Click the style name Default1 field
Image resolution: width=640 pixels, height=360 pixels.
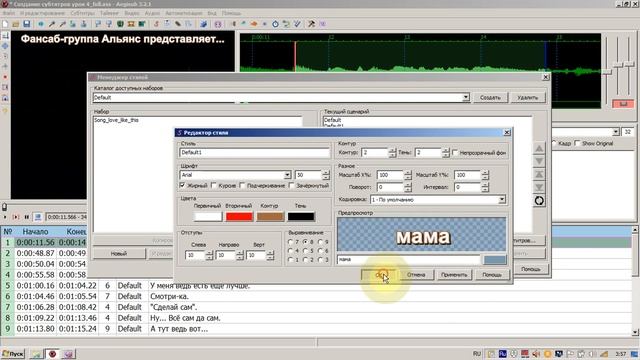pyautogui.click(x=254, y=153)
